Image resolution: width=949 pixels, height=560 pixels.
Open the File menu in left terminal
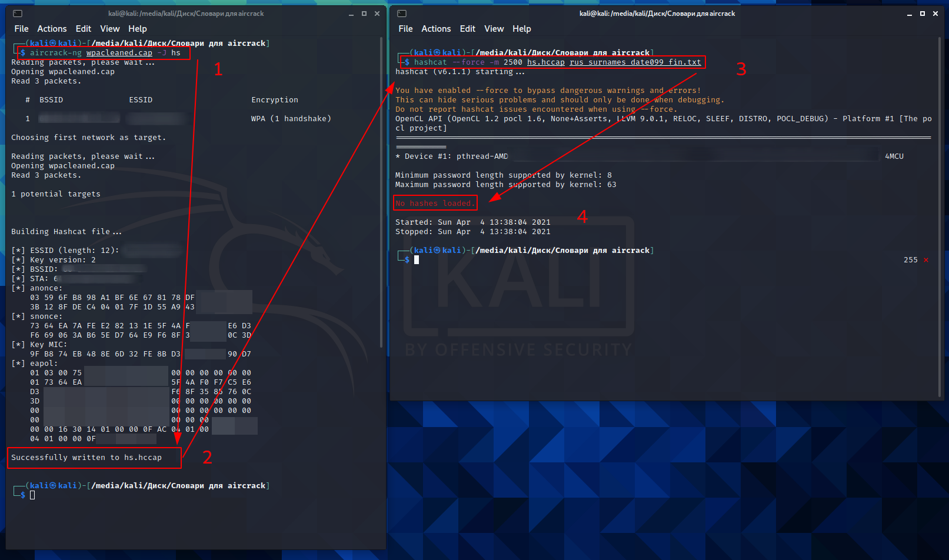click(21, 29)
